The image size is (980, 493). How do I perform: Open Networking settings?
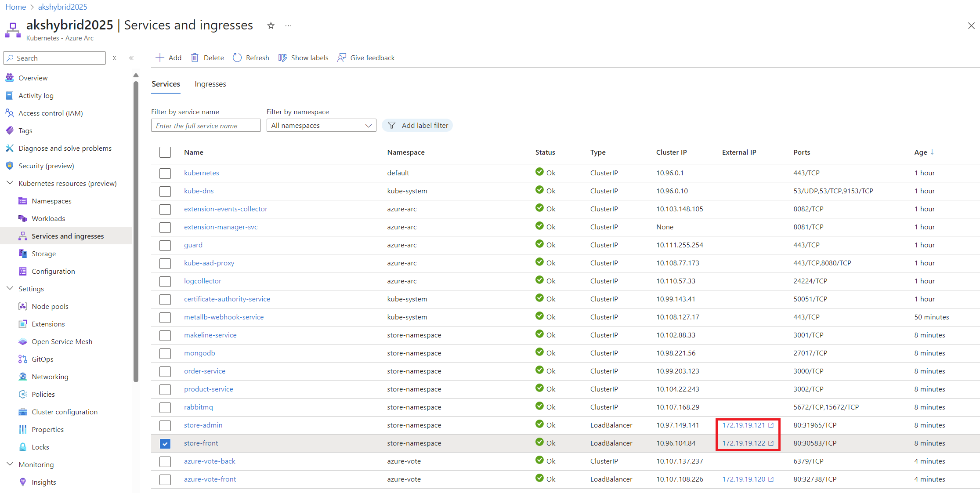point(50,377)
